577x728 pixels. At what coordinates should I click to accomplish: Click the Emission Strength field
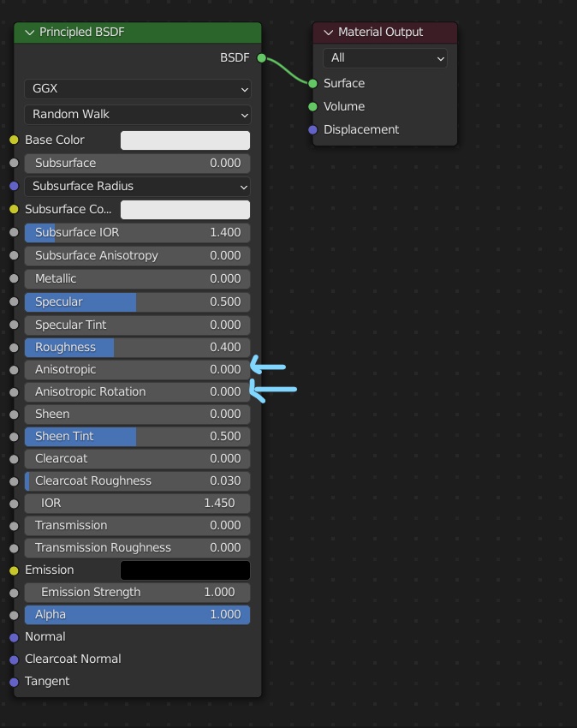tap(138, 593)
